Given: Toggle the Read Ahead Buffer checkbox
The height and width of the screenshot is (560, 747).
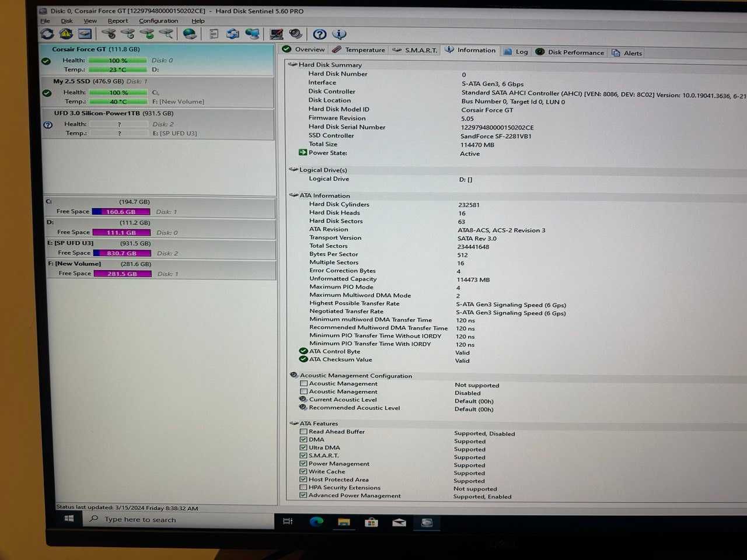Looking at the screenshot, I should (x=303, y=432).
